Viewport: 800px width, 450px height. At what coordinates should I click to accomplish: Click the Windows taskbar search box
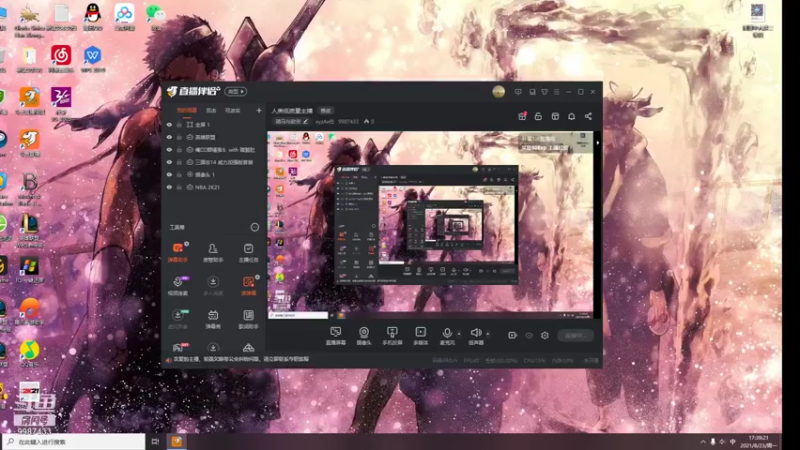point(74,442)
